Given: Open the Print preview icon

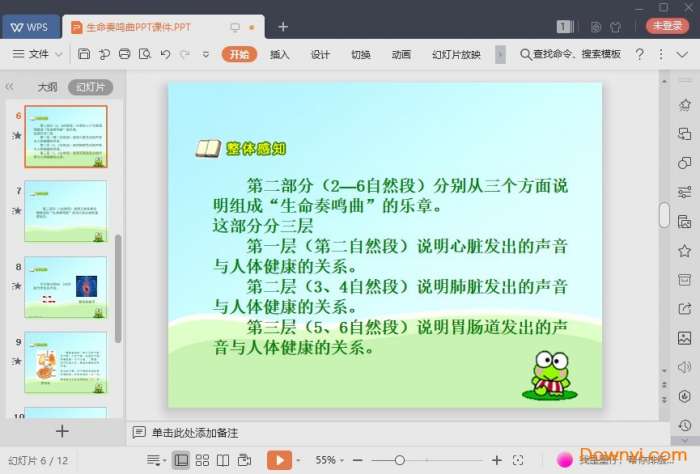Looking at the screenshot, I should 145,54.
